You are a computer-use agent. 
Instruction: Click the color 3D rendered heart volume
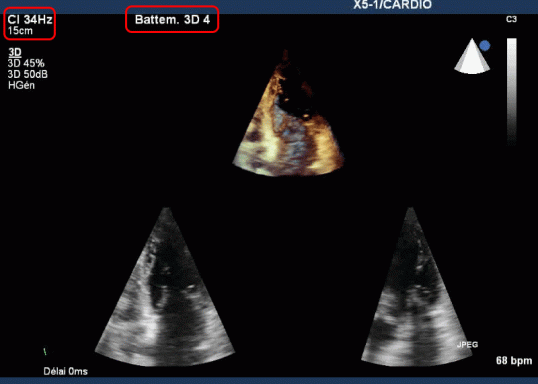tap(288, 113)
